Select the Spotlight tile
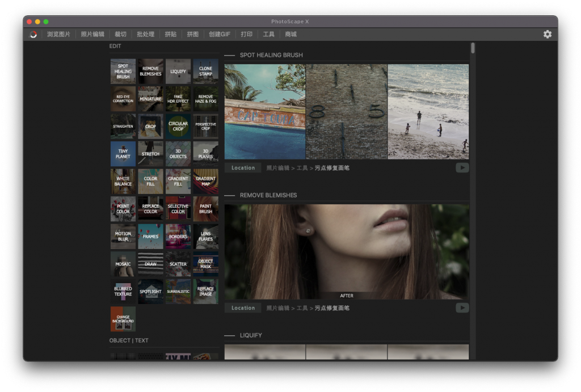The width and height of the screenshot is (581, 392). 150,292
